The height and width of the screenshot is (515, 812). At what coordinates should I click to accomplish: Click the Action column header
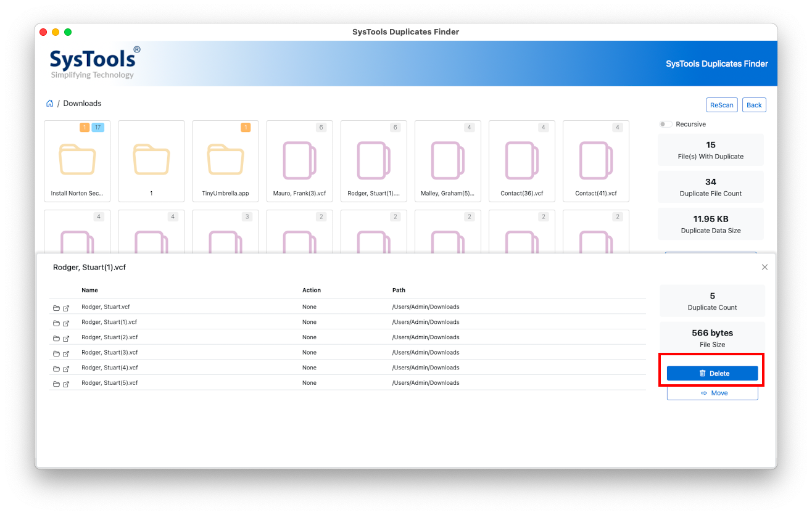[x=312, y=290]
